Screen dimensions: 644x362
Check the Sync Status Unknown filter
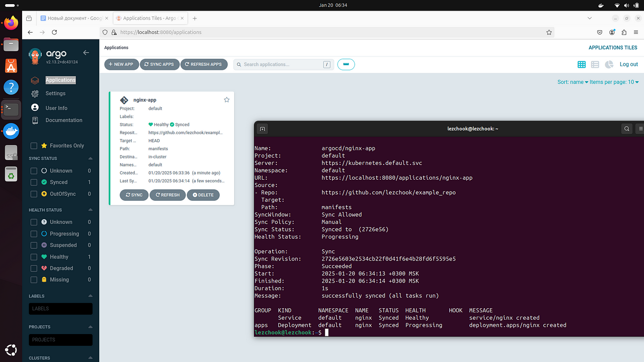pos(34,171)
